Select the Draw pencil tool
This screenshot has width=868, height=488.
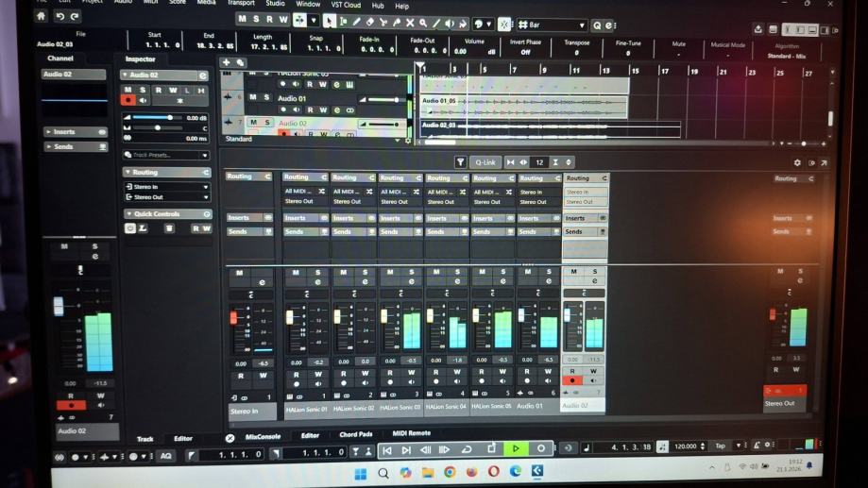(356, 22)
